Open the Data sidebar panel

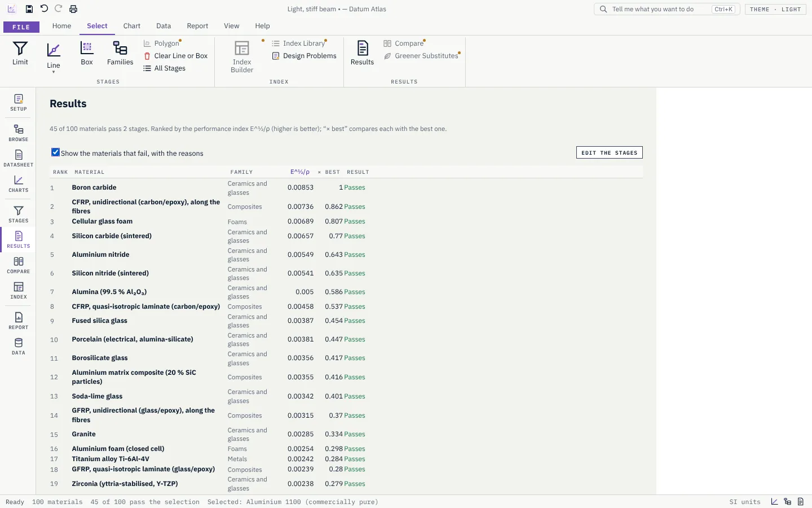(19, 347)
